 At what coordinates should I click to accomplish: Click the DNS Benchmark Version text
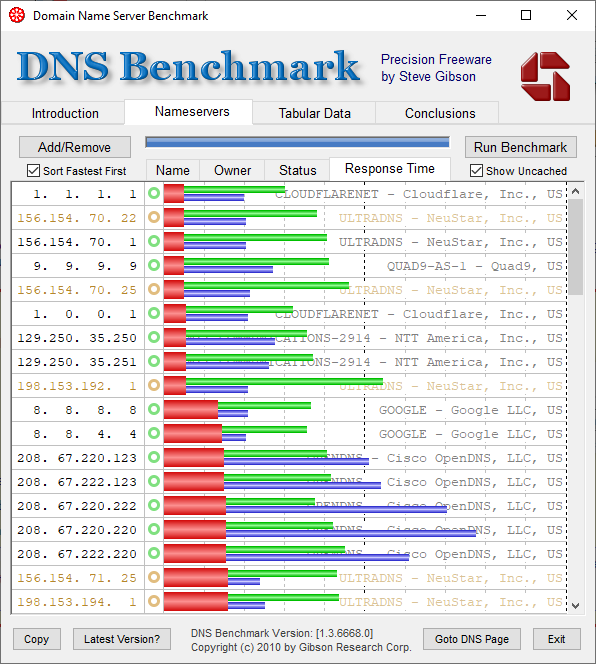pos(282,633)
